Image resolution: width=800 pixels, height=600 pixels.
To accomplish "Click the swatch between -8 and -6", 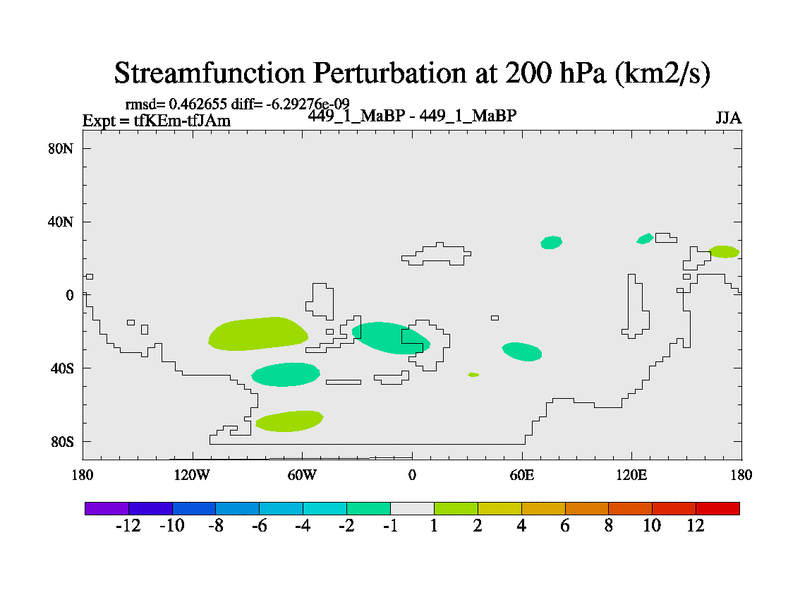I will pos(238,508).
